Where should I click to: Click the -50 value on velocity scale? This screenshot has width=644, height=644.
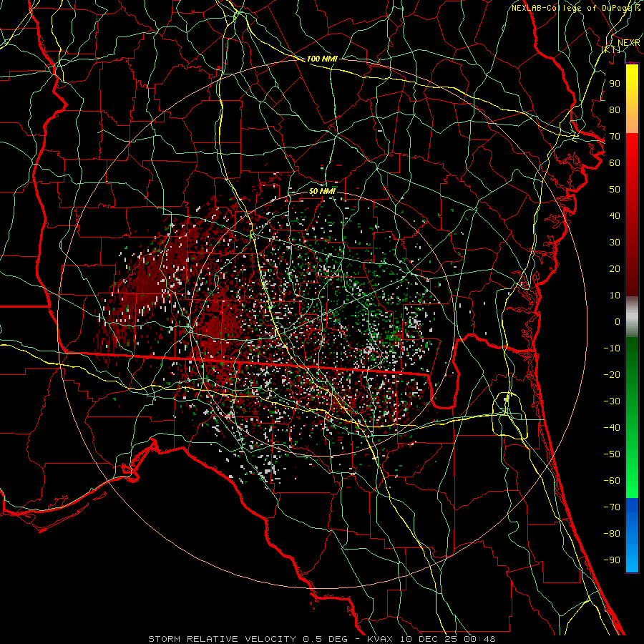tap(612, 454)
